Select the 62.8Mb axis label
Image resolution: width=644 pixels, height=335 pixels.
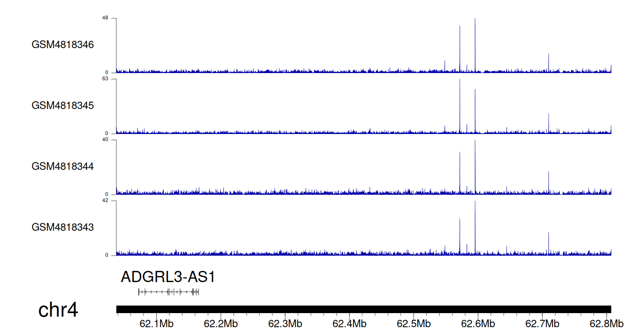tap(606, 323)
